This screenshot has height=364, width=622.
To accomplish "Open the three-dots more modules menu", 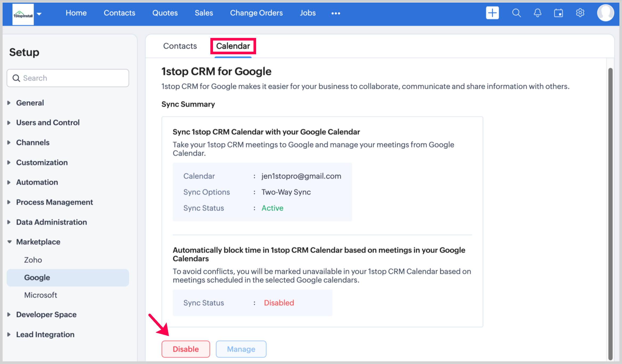I will 335,13.
